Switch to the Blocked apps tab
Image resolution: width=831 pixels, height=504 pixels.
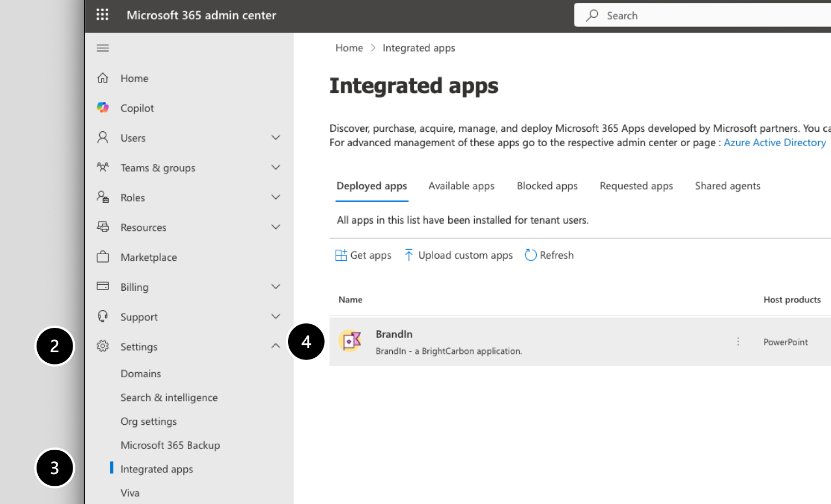click(x=547, y=186)
